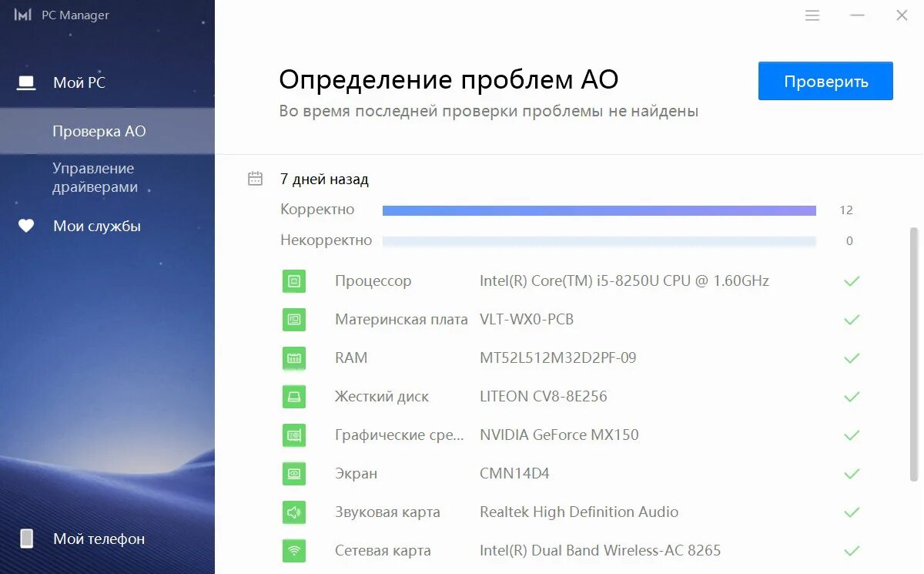Click the Процессор label
Viewport: 924px width, 574px height.
373,281
